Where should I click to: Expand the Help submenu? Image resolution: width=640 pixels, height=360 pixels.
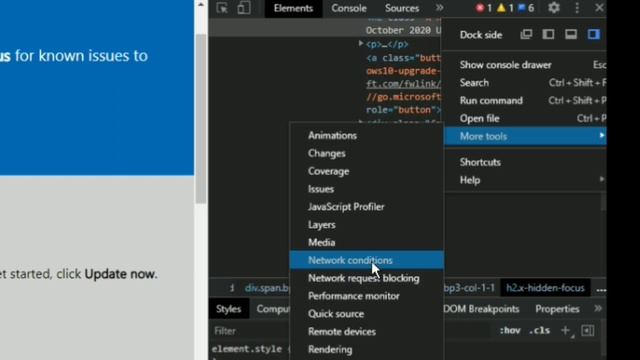point(525,180)
